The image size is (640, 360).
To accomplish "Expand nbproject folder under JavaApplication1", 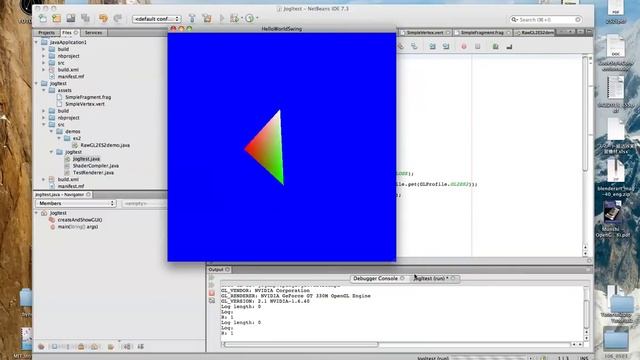I will [x=44, y=56].
